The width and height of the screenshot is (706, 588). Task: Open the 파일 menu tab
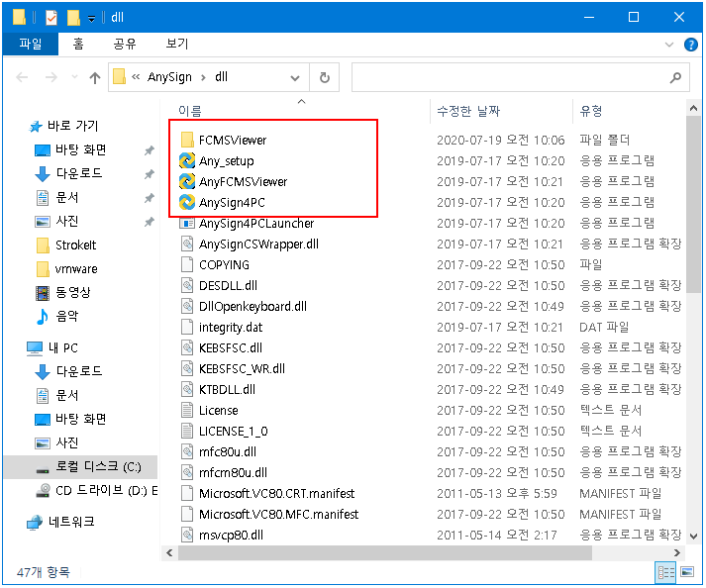pos(30,44)
